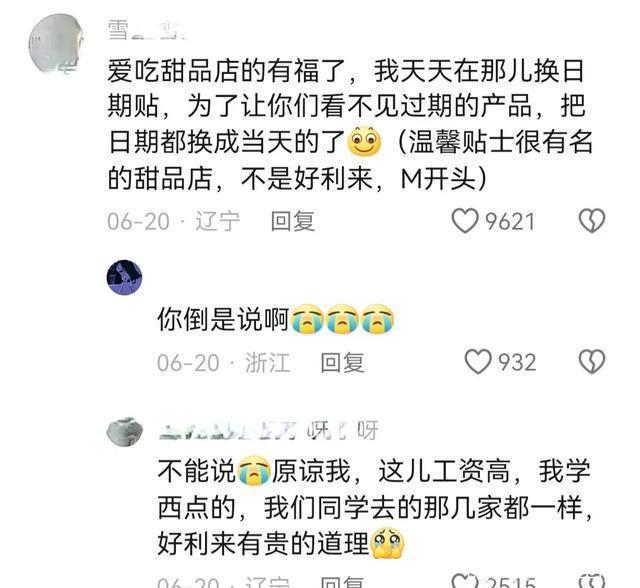Image resolution: width=640 pixels, height=588 pixels.
Task: Open username starting with 雪
Action: 146,31
